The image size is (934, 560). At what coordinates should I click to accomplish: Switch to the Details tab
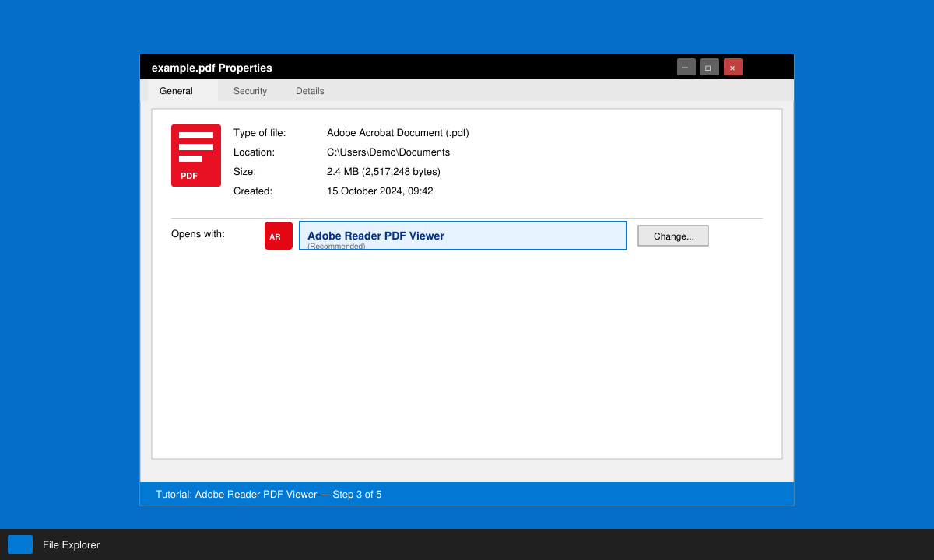[310, 91]
